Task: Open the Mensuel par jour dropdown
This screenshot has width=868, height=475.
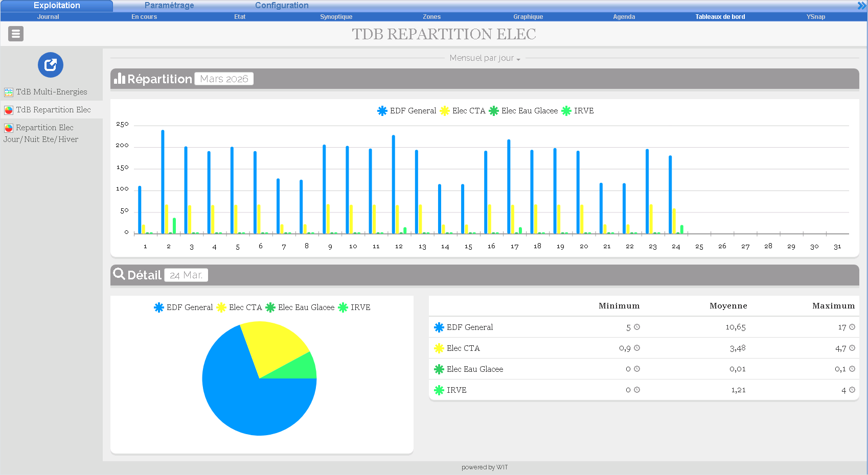Action: point(485,58)
